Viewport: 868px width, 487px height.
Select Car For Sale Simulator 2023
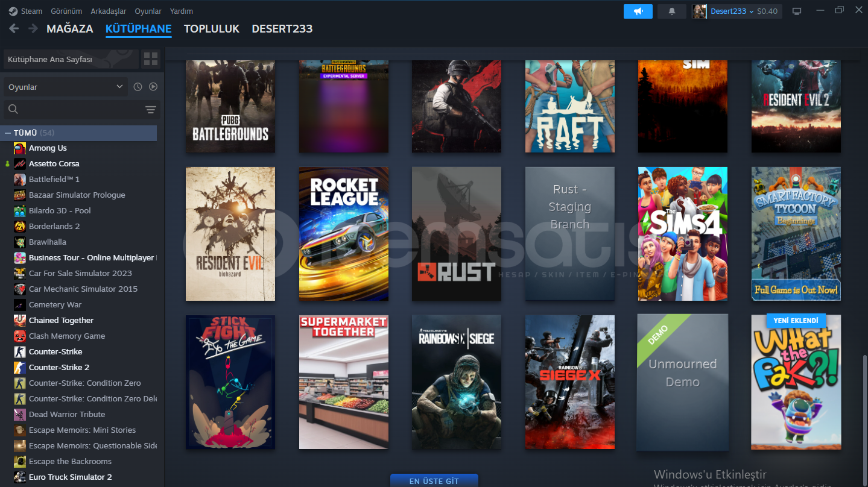pyautogui.click(x=80, y=274)
